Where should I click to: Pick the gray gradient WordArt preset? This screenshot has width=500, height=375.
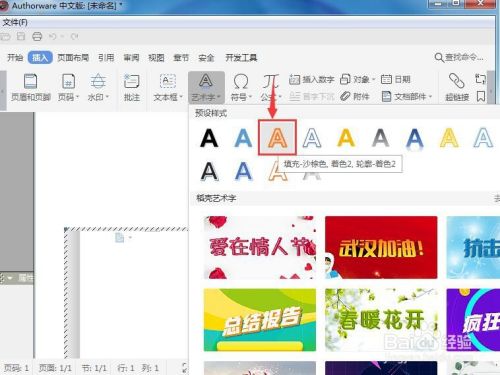click(x=380, y=138)
